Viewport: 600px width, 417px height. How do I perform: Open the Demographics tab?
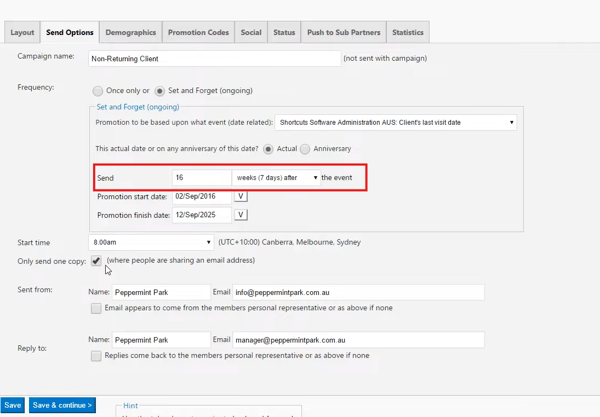[x=131, y=33]
